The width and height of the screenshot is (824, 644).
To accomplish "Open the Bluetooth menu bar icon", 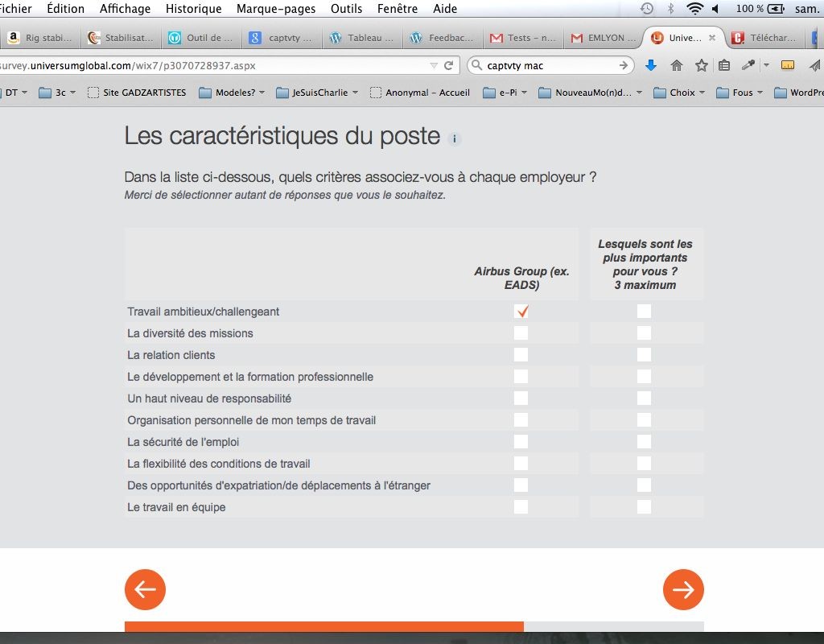I will [670, 8].
